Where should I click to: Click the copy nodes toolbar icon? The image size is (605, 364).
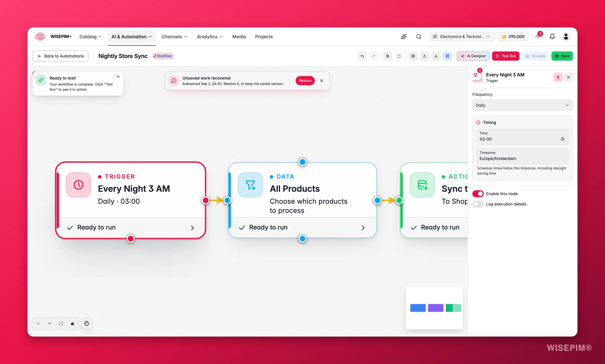coord(387,56)
